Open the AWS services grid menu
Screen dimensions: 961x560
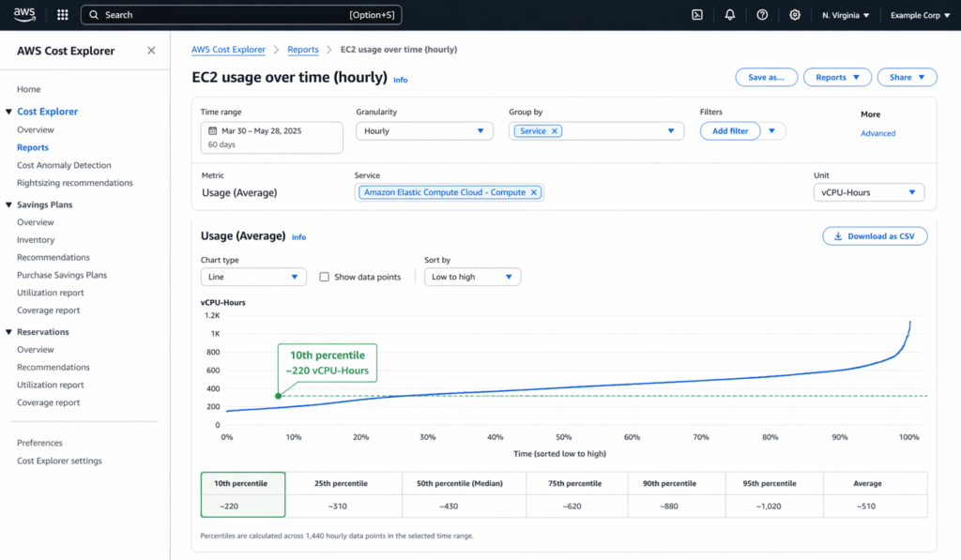[x=62, y=14]
